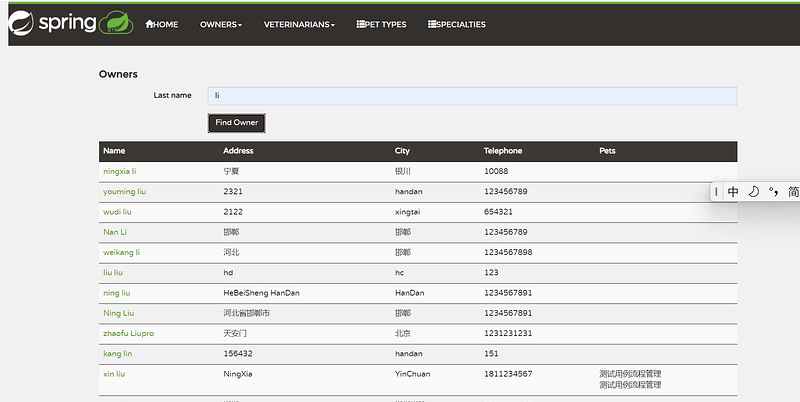Open owner wudi liu

click(117, 212)
